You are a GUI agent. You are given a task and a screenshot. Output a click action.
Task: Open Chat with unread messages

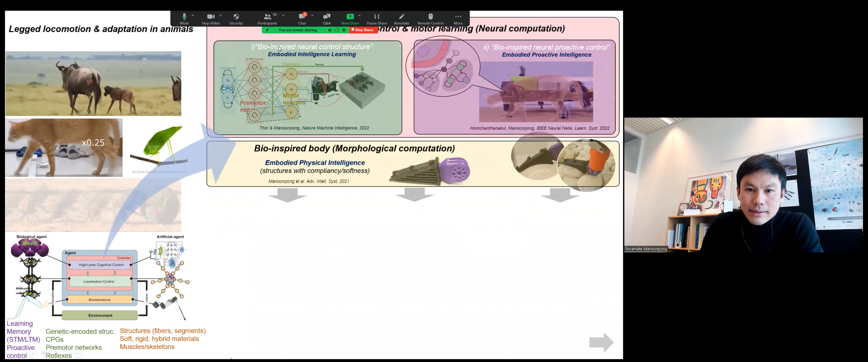(302, 19)
